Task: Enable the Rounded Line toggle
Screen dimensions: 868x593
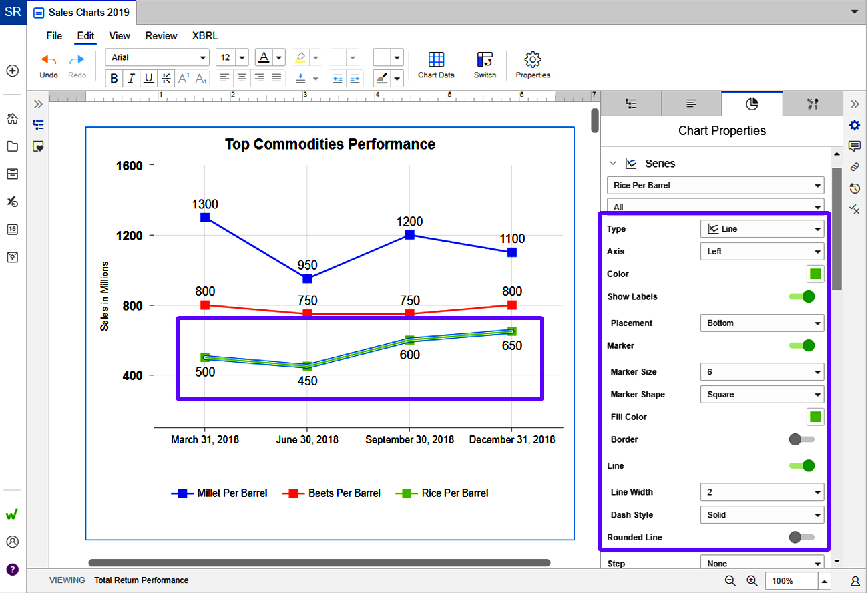Action: point(801,537)
